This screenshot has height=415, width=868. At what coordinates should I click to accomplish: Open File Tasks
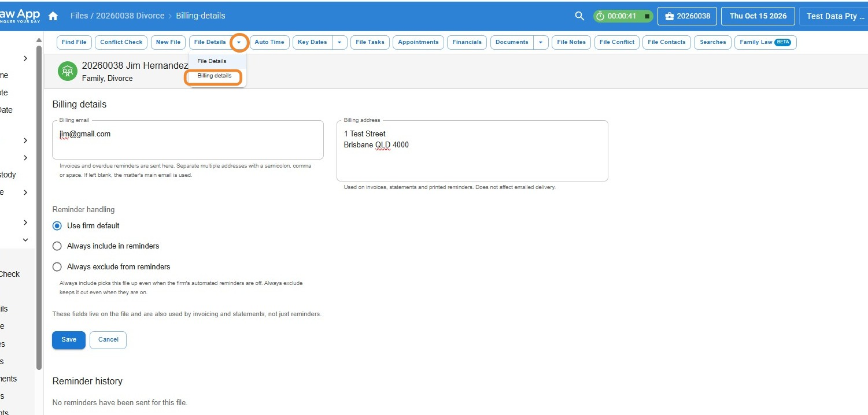pyautogui.click(x=370, y=42)
